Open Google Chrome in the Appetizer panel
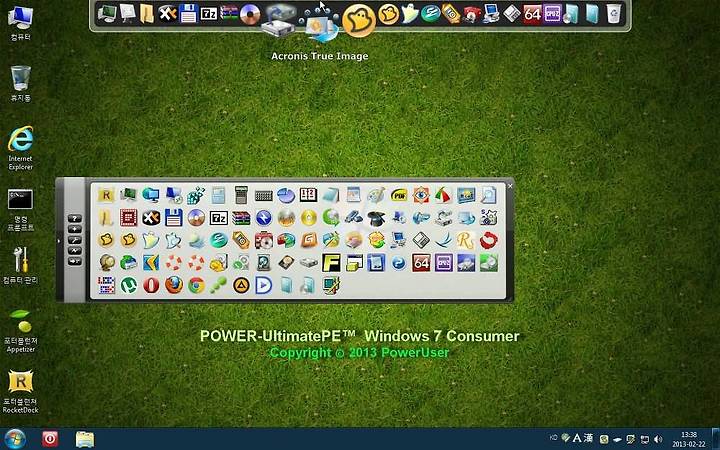720x450 pixels. pos(196,285)
